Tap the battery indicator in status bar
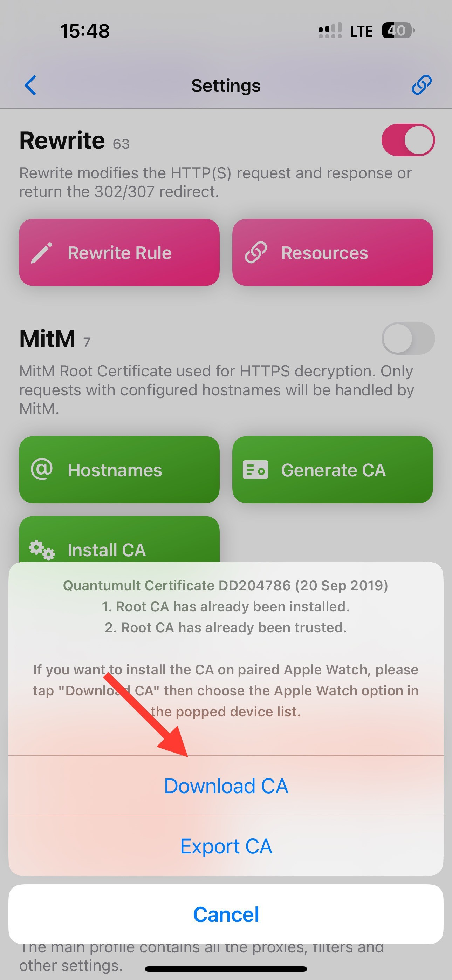 tap(398, 30)
